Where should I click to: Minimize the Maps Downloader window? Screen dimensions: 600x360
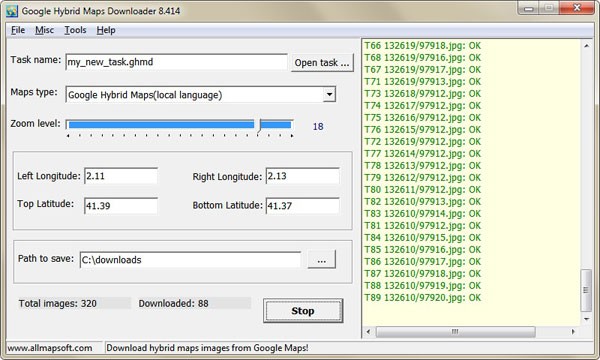click(x=529, y=8)
